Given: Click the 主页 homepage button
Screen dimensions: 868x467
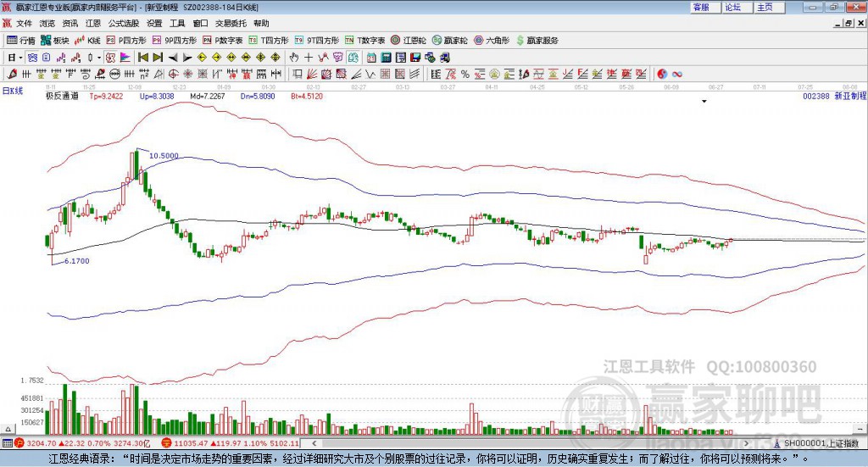Looking at the screenshot, I should point(769,7).
